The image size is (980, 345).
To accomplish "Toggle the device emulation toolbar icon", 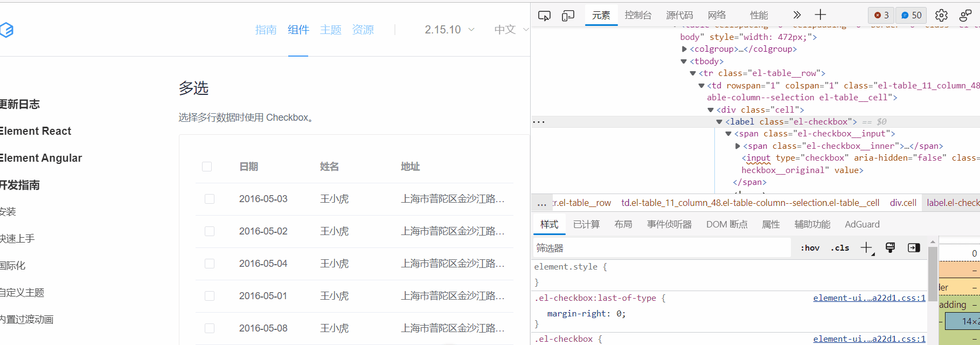I will tap(568, 16).
